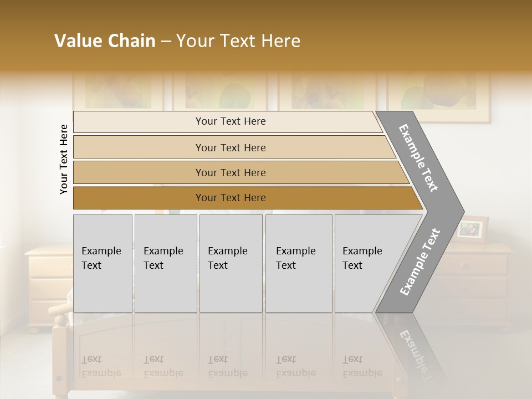The width and height of the screenshot is (532, 399).
Task: Select the darkest bottom 'Your Text Here' bar
Action: click(x=230, y=198)
